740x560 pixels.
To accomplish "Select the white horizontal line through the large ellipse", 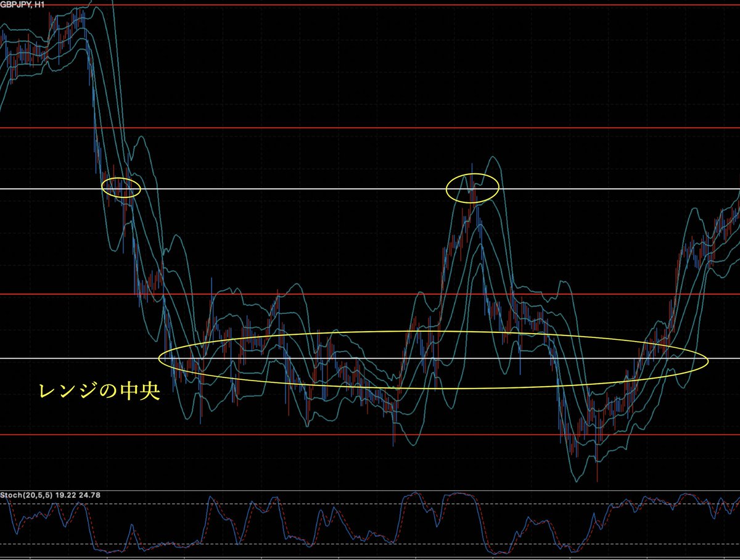I will (x=370, y=358).
